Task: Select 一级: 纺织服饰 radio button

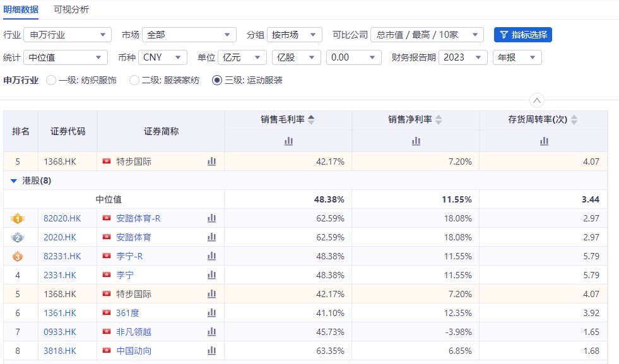Action: tap(52, 80)
